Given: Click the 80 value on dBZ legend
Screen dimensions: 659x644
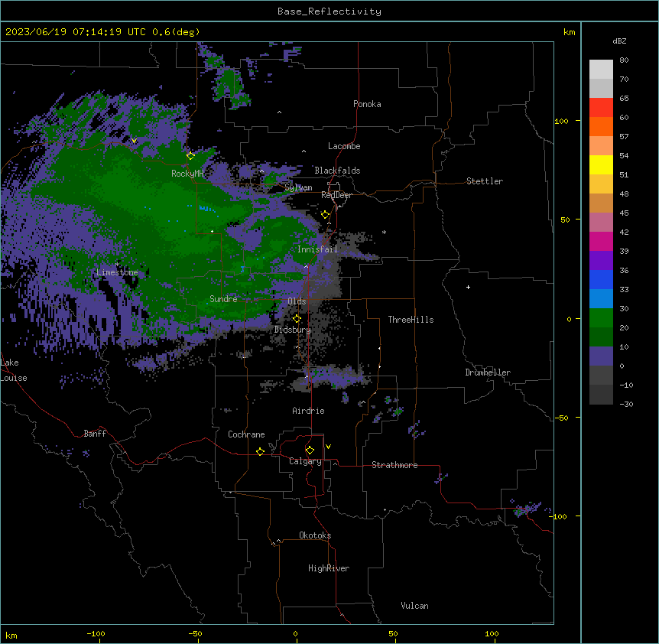Looking at the screenshot, I should click(624, 60).
